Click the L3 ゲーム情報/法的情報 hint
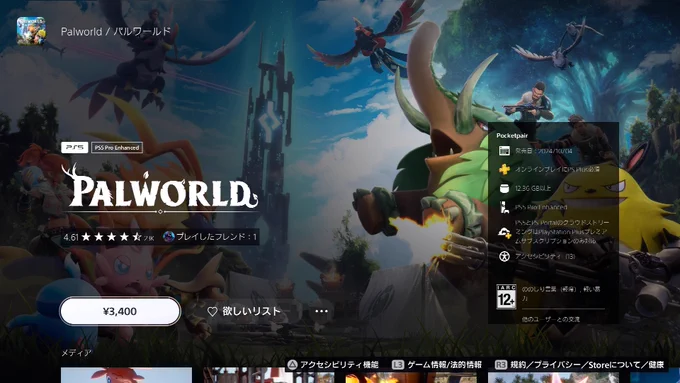680x383 pixels. [437, 365]
